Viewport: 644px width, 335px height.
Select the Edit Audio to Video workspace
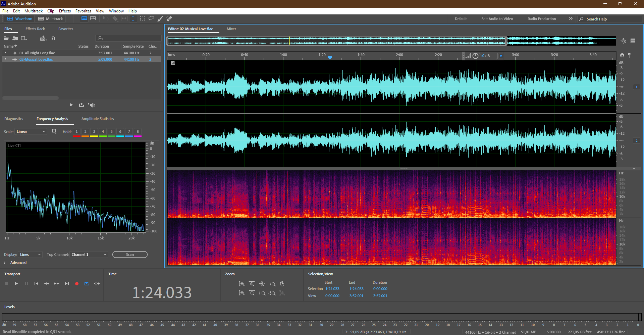(497, 19)
